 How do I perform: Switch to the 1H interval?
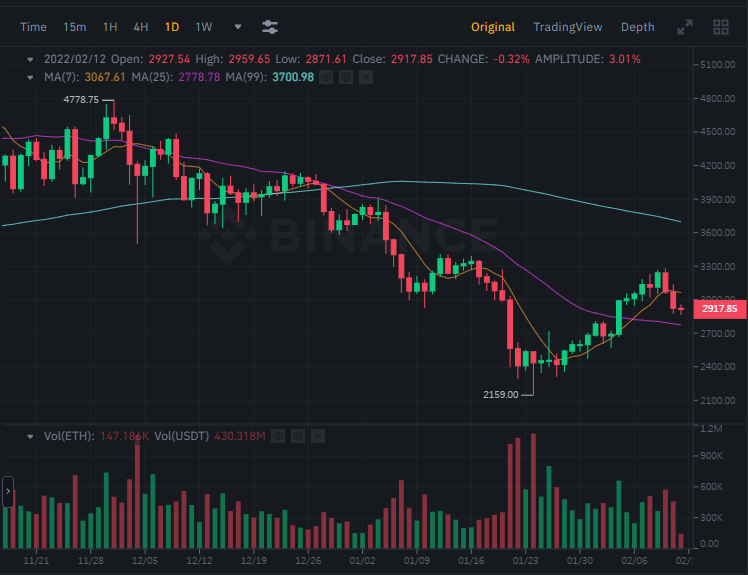pos(110,27)
